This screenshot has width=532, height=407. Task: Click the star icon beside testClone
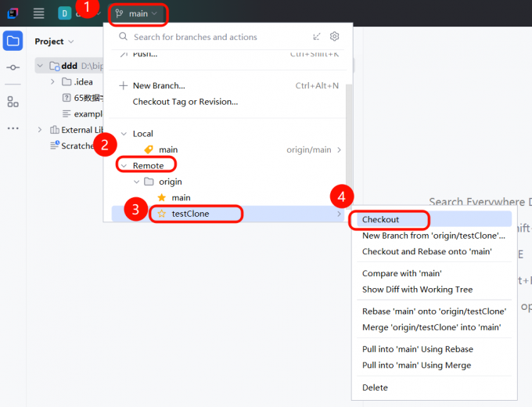tap(162, 214)
